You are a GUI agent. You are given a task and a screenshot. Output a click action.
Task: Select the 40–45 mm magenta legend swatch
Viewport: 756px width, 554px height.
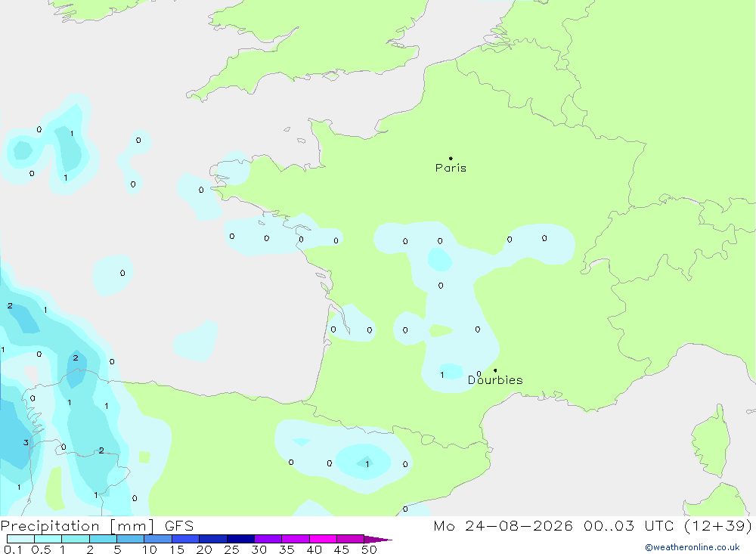click(323, 539)
